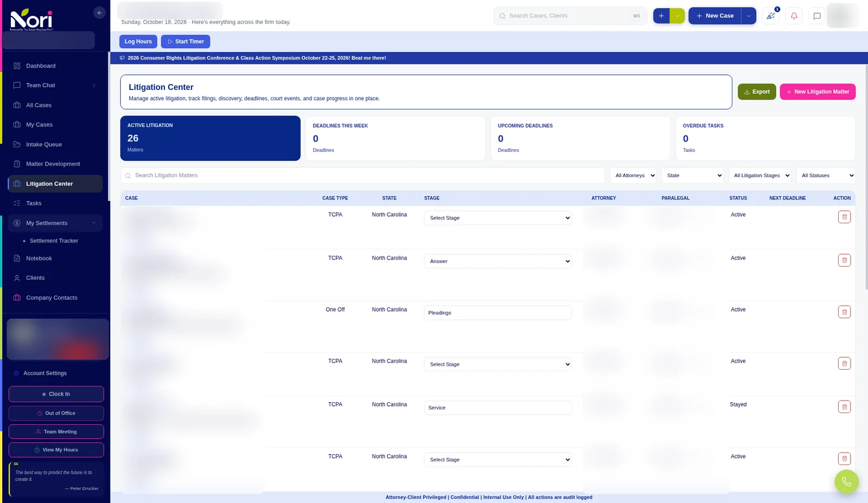Open the notifications bell
The height and width of the screenshot is (503, 868).
coord(794,16)
